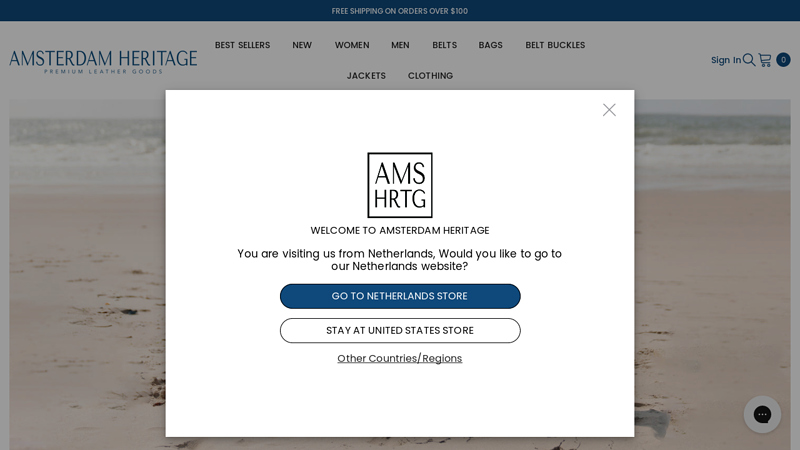This screenshot has width=800, height=450.
Task: Open the Best Sellers menu
Action: coord(242,45)
